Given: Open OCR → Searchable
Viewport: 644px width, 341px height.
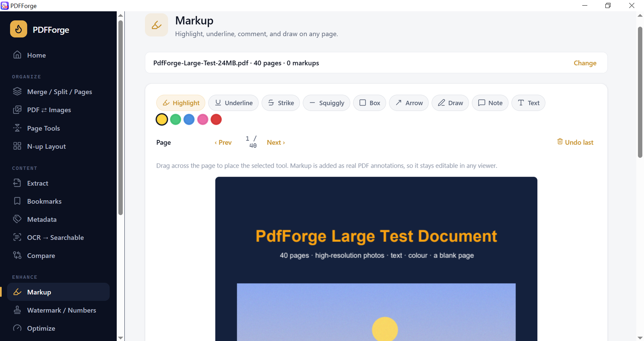Looking at the screenshot, I should (x=58, y=237).
